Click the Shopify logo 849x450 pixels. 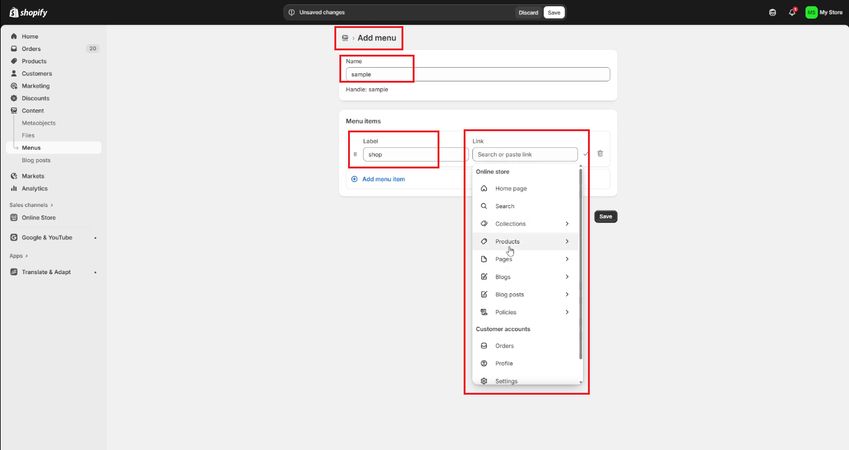(x=28, y=12)
